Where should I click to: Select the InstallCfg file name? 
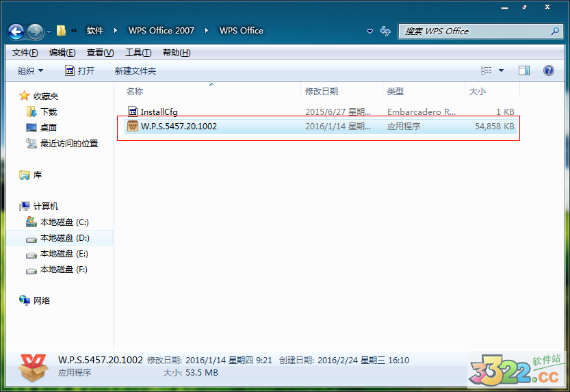point(159,112)
